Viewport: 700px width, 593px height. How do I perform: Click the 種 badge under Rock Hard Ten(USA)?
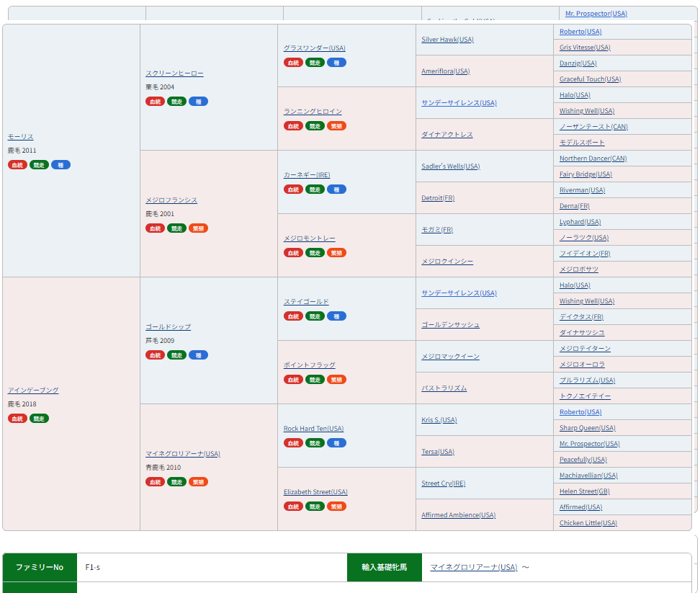[336, 443]
